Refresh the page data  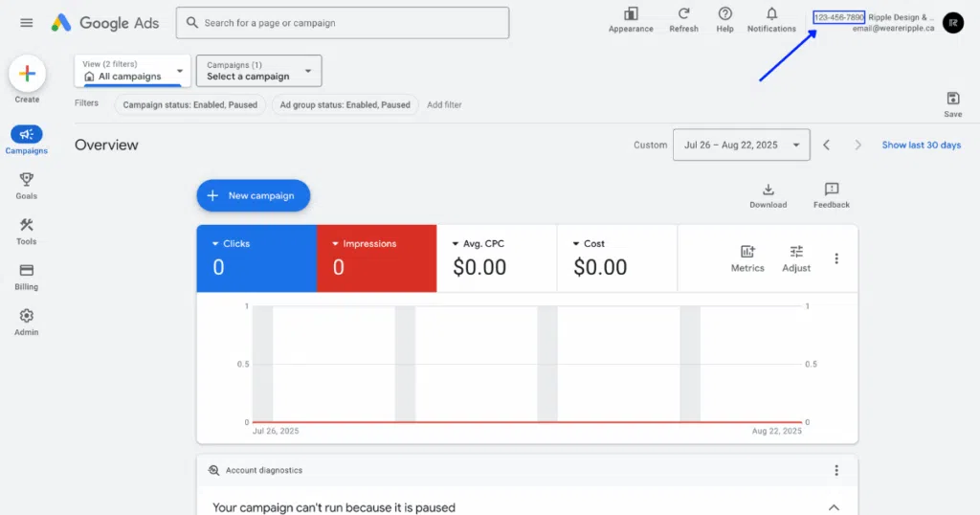click(683, 14)
